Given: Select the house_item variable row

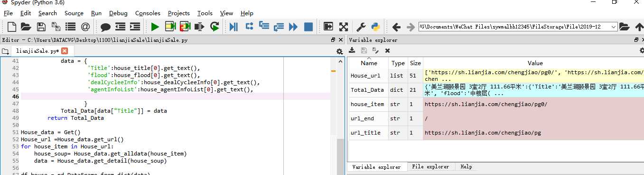Looking at the screenshot, I should [x=496, y=104].
